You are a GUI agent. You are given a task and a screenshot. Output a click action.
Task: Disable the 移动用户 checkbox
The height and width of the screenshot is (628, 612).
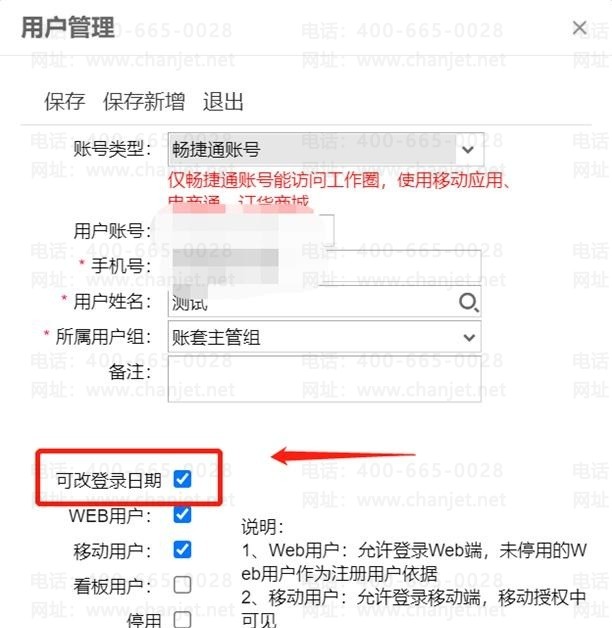[182, 550]
